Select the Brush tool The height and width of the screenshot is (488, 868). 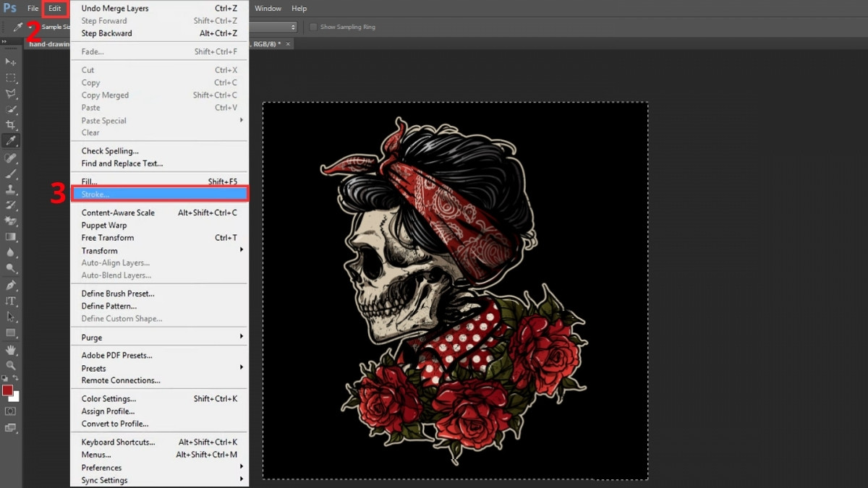tap(11, 174)
